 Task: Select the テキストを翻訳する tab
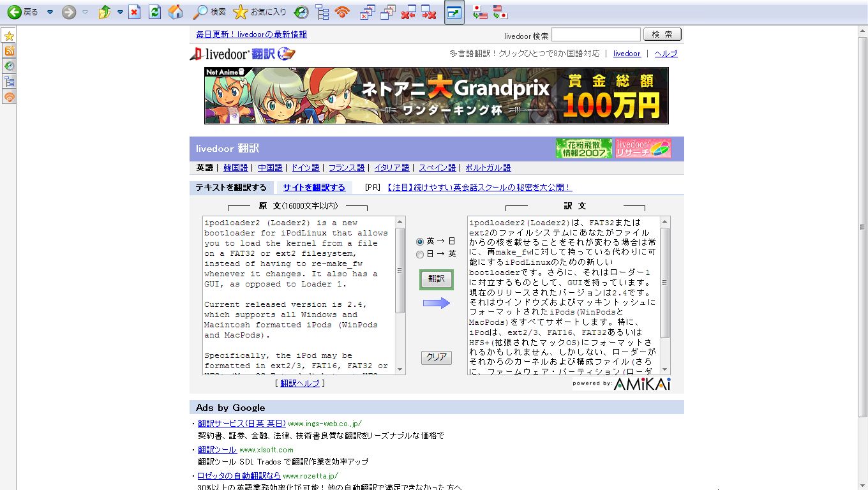click(231, 188)
